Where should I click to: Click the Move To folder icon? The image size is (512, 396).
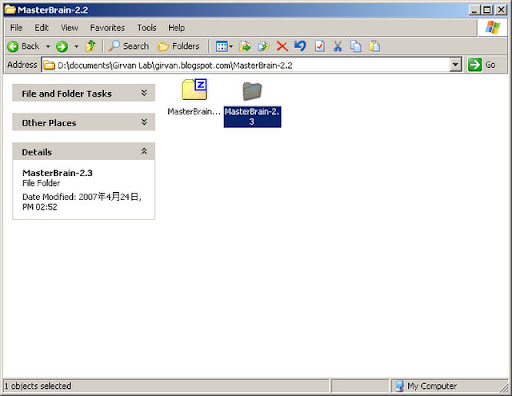click(x=245, y=46)
